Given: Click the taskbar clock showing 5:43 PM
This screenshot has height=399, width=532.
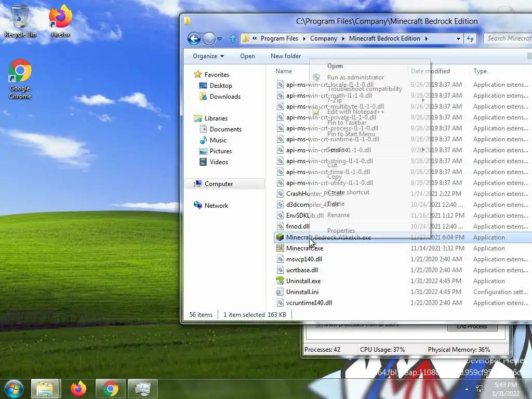Looking at the screenshot, I should [x=506, y=389].
